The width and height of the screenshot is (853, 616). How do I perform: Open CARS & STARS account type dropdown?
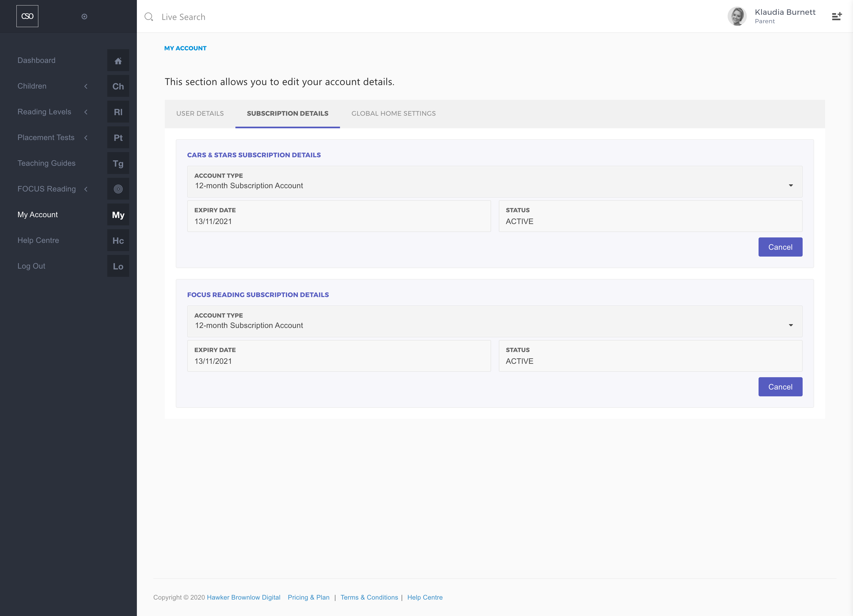click(495, 182)
